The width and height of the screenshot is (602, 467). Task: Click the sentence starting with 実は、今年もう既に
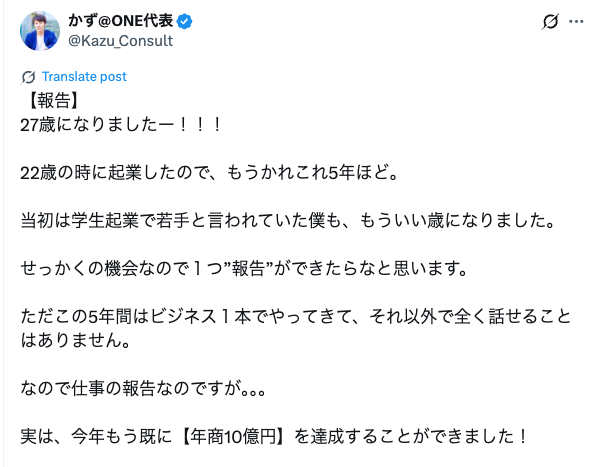tap(272, 436)
